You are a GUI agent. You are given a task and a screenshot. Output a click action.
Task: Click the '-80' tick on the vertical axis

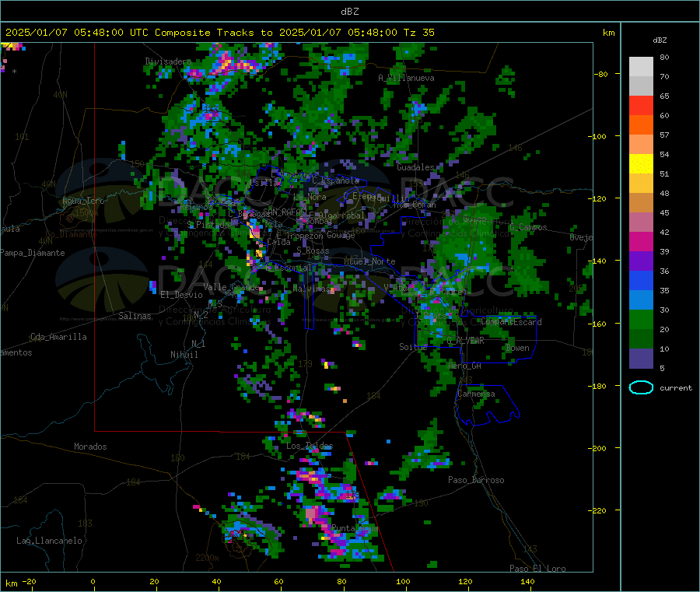[600, 74]
